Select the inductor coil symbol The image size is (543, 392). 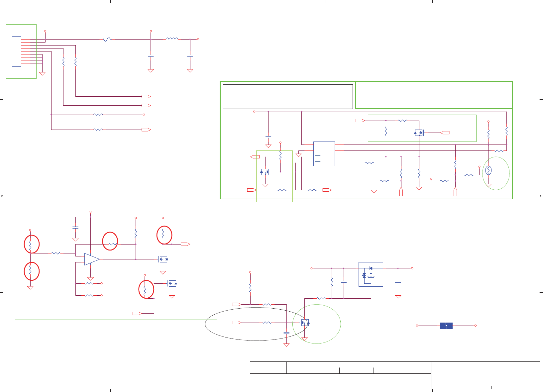coord(172,39)
